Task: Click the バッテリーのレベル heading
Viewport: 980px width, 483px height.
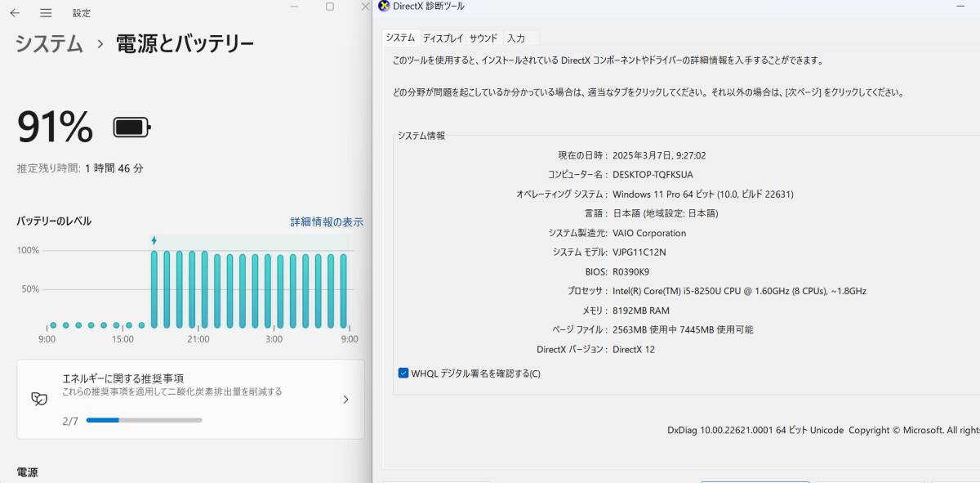Action: [54, 221]
